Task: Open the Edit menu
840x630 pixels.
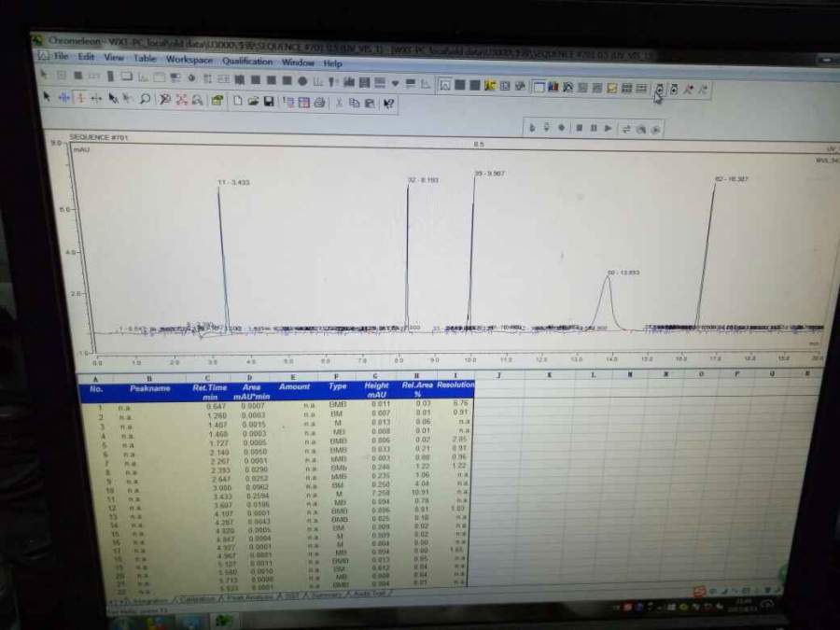Action: click(86, 57)
